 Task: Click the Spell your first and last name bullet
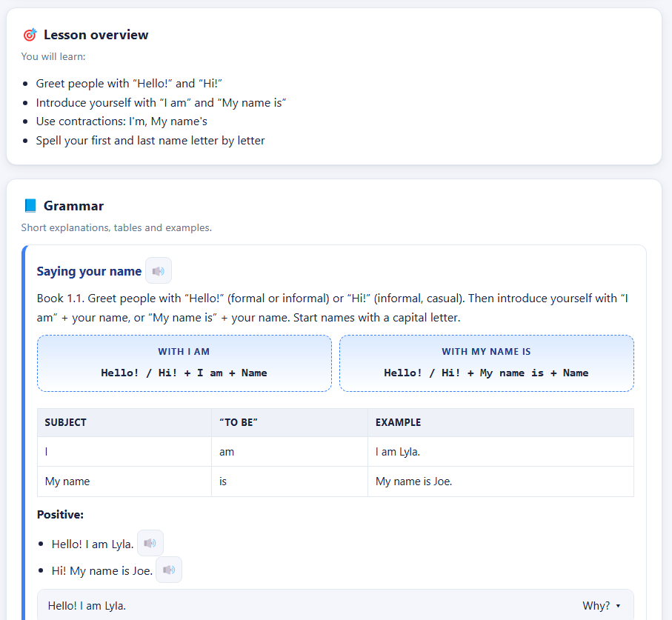(150, 141)
